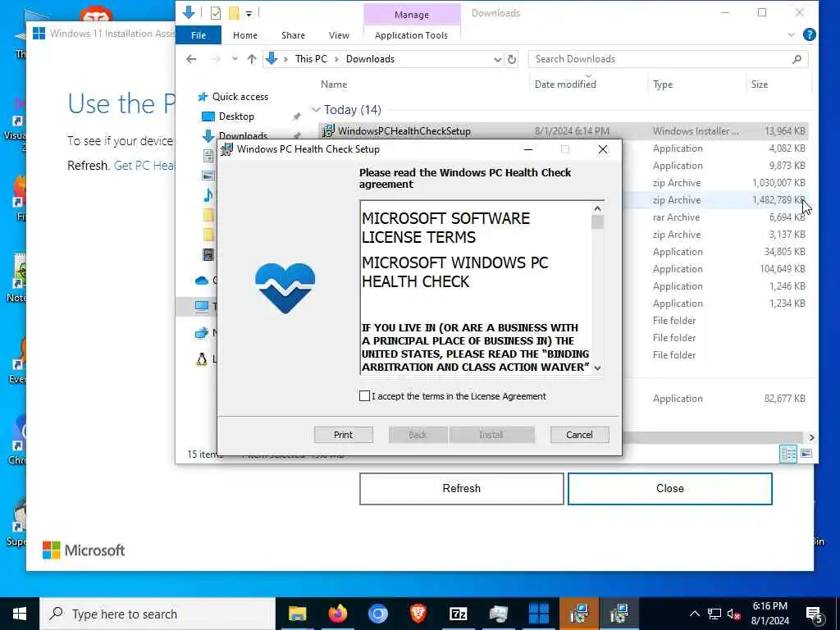Select the 1,482,789 KB zip Archive row
840x630 pixels.
(x=715, y=200)
